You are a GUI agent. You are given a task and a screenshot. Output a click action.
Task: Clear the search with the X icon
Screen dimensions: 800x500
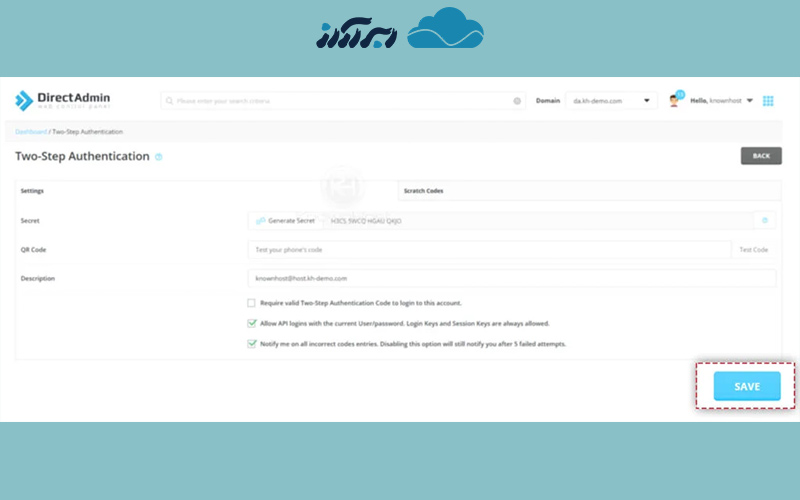point(517,101)
